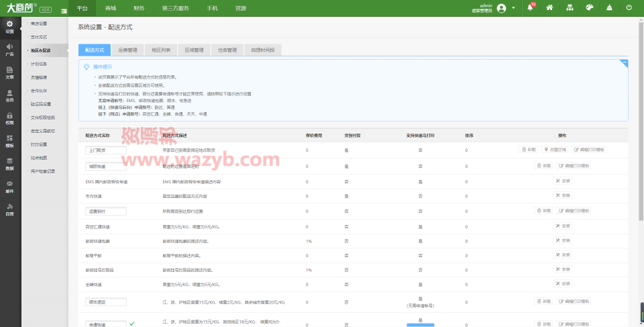Go to the home icon in header
This screenshot has height=327, width=644.
(x=549, y=7)
